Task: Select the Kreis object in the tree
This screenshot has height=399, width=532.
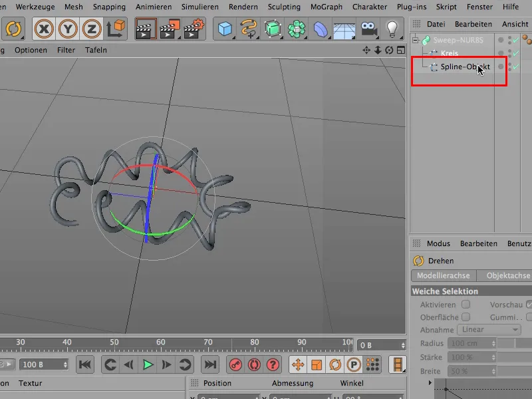Action: click(449, 53)
